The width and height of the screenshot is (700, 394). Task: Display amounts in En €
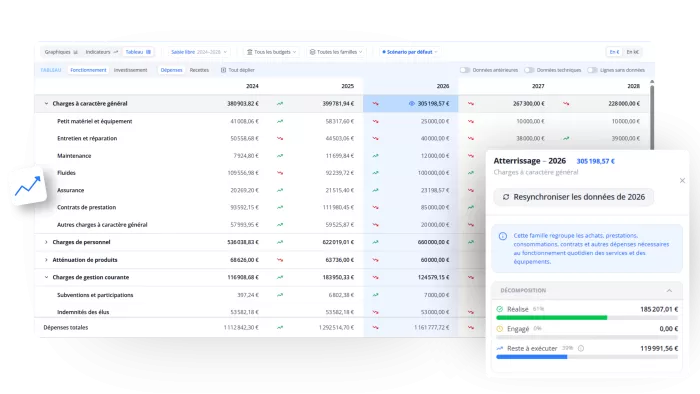tap(614, 52)
